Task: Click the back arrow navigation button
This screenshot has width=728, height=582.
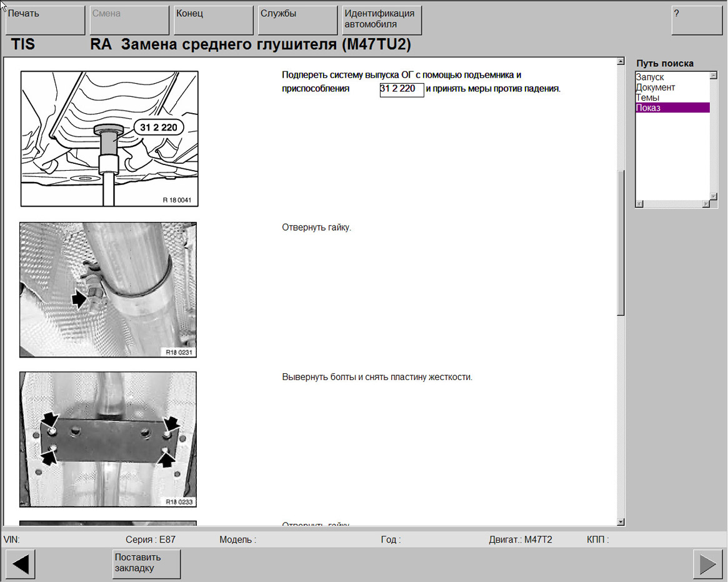Action: pos(20,564)
